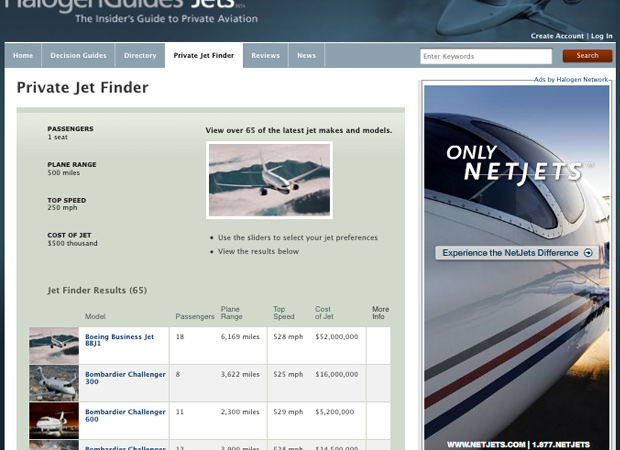Screen dimensions: 620x450
Task: Go to the Reviews tab
Action: [265, 55]
